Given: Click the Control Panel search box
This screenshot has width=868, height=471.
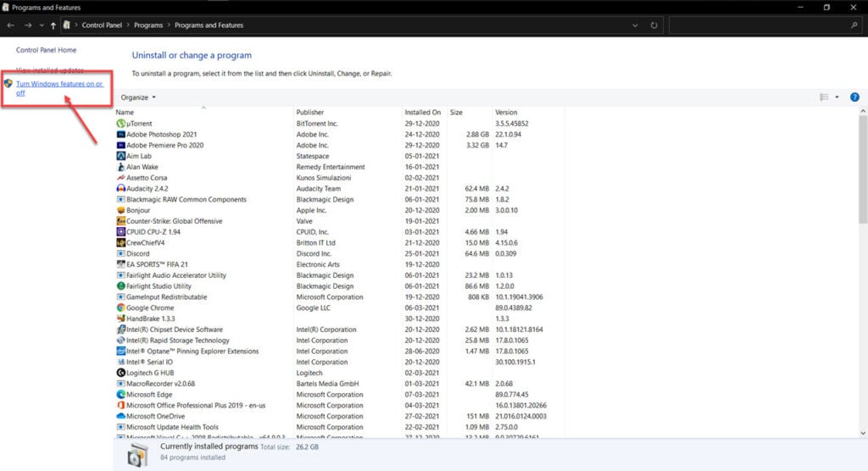Looking at the screenshot, I should (765, 25).
